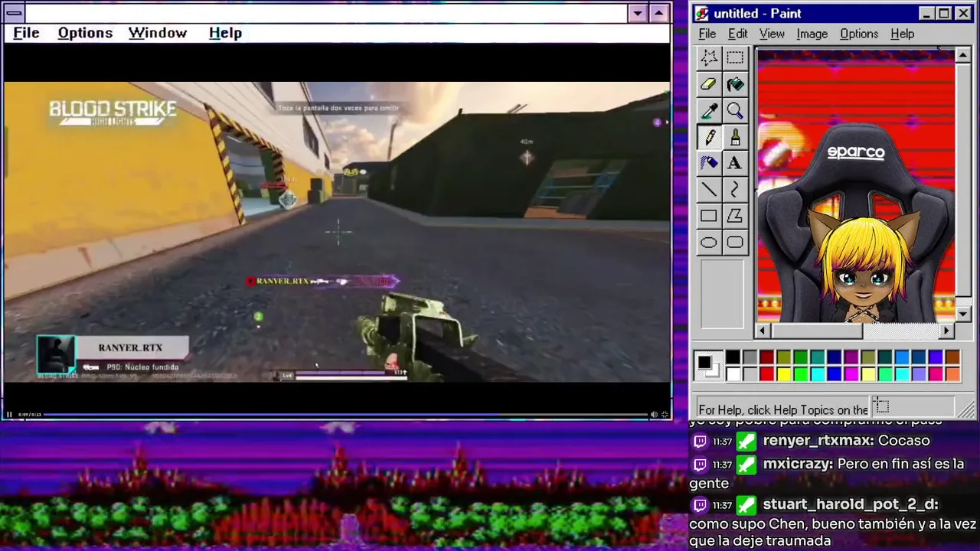Open the File menu in Paint
This screenshot has width=980, height=551.
(x=707, y=34)
